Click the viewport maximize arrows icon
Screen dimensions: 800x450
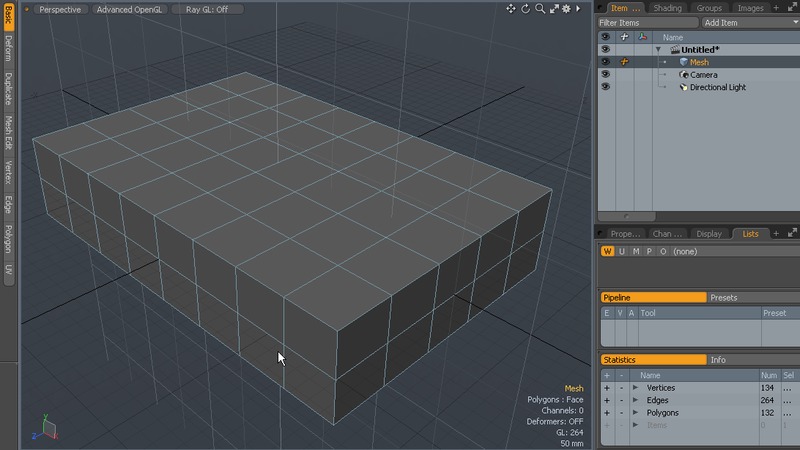pos(553,9)
